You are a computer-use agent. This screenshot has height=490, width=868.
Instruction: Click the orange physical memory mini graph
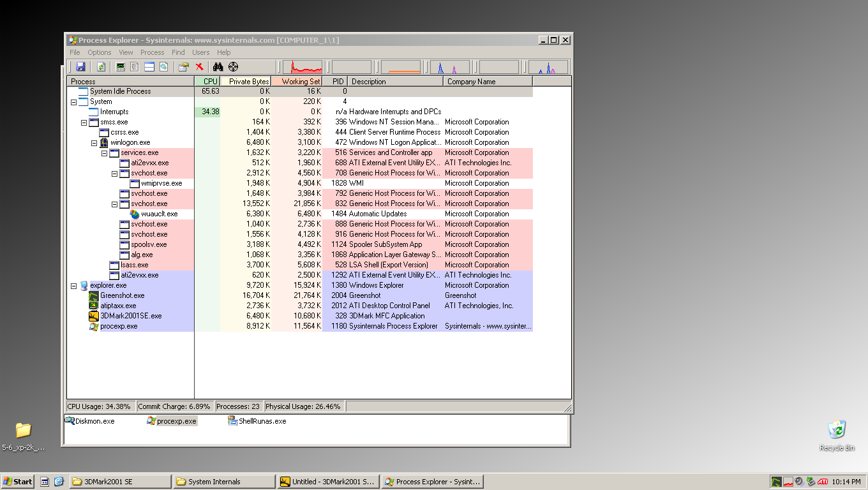401,67
